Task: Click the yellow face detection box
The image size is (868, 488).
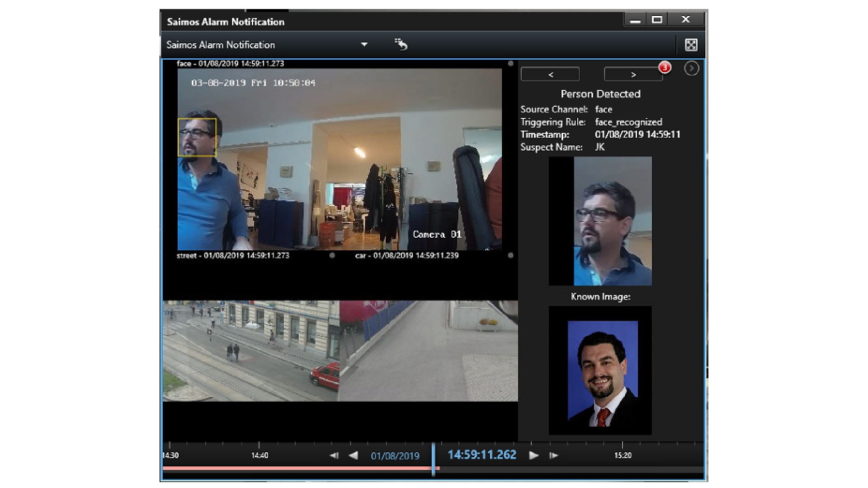Action: pos(197,137)
